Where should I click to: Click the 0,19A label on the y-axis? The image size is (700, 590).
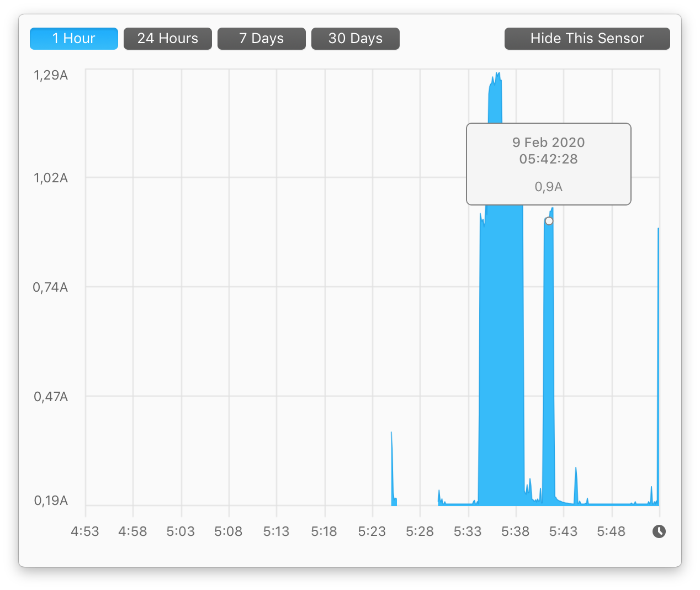click(x=50, y=501)
